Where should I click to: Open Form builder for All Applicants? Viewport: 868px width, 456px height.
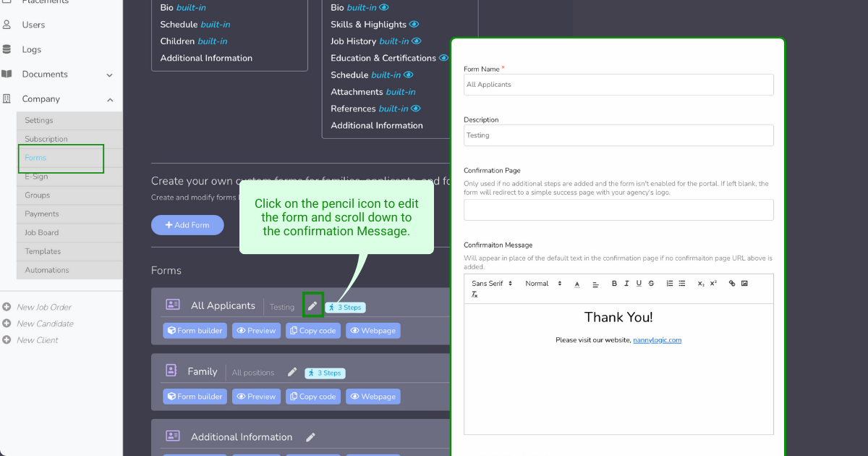tap(195, 331)
